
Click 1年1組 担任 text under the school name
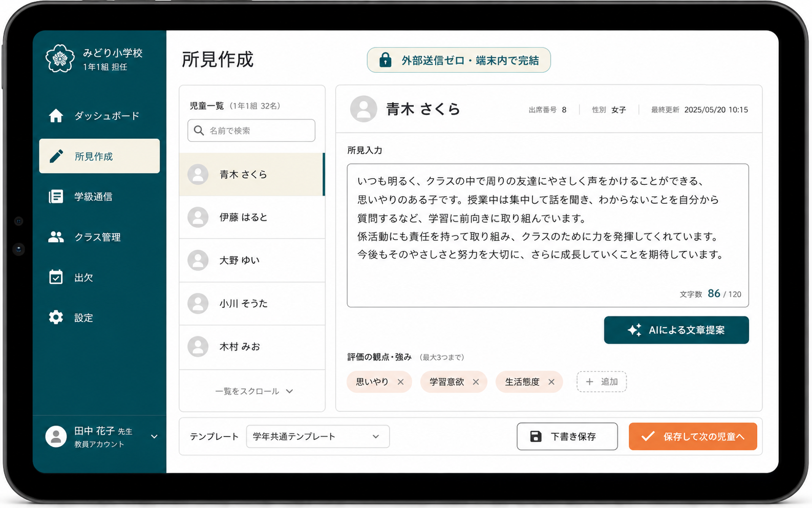click(x=105, y=67)
